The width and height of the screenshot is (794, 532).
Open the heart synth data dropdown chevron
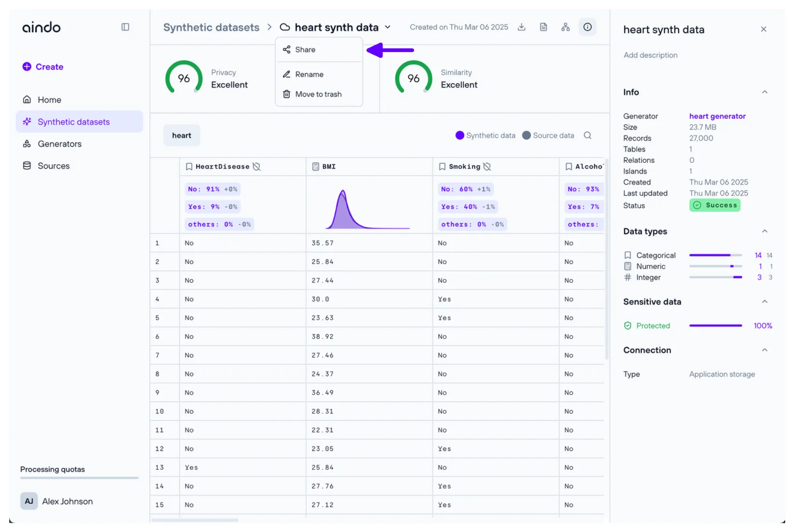tap(387, 27)
